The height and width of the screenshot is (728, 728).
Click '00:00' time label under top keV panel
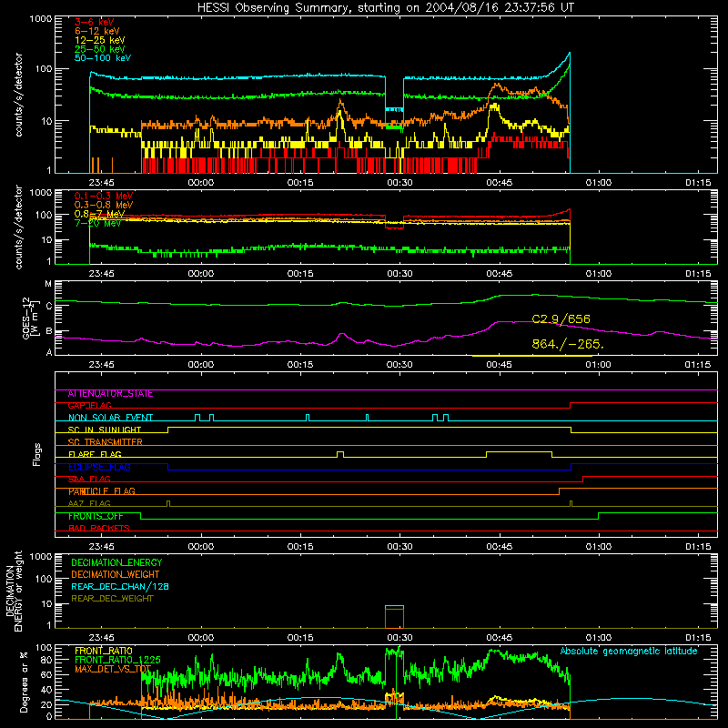pos(201,183)
